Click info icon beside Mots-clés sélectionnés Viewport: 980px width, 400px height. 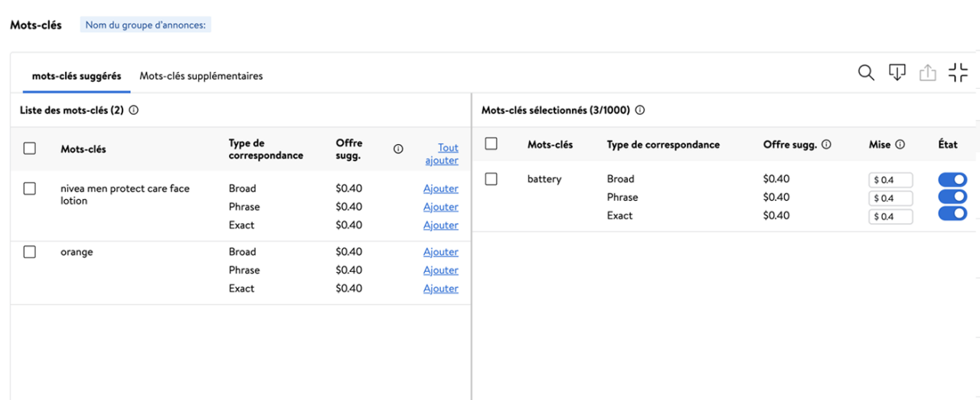[640, 110]
